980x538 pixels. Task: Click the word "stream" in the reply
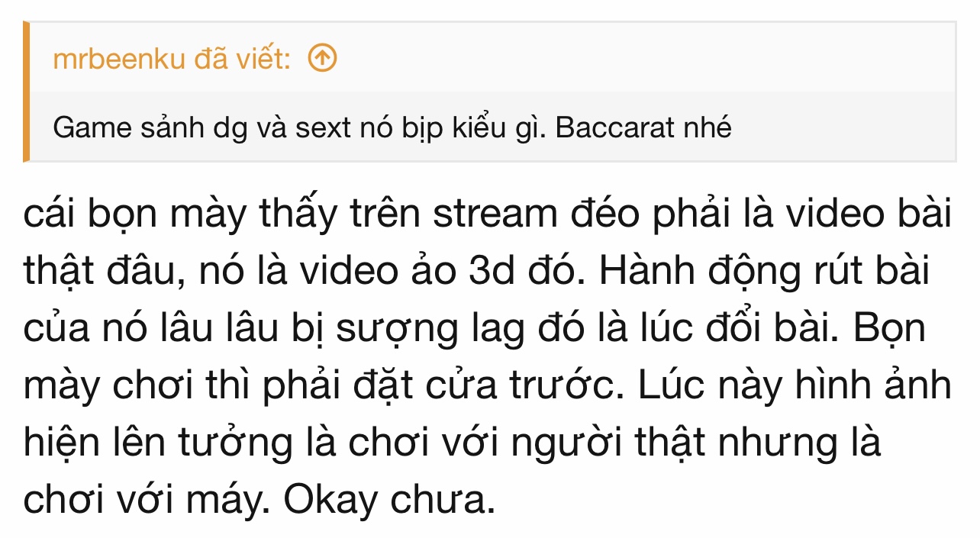tap(495, 215)
